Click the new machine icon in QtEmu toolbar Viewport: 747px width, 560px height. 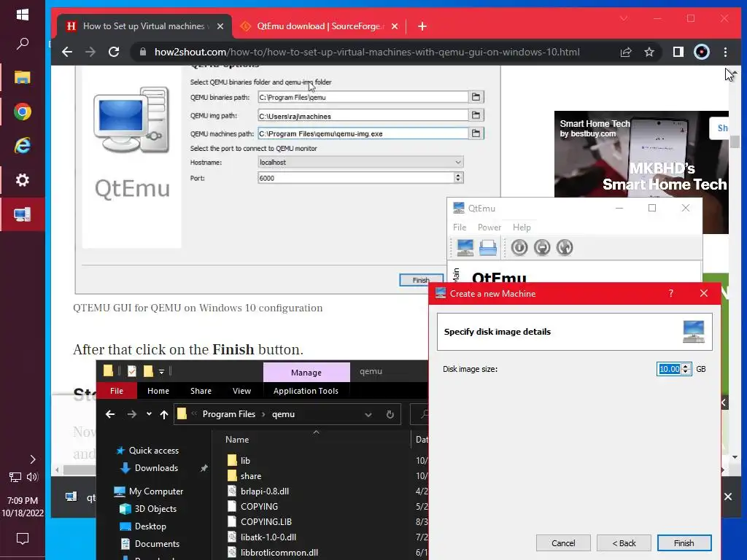click(x=465, y=248)
